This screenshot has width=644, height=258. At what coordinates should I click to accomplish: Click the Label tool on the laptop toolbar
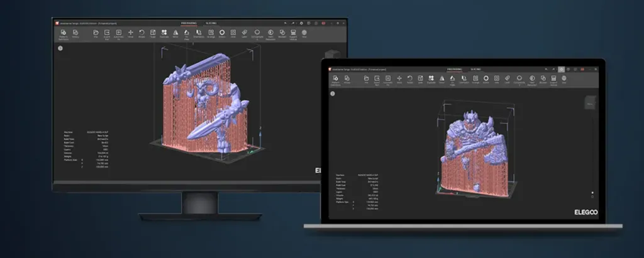click(508, 79)
